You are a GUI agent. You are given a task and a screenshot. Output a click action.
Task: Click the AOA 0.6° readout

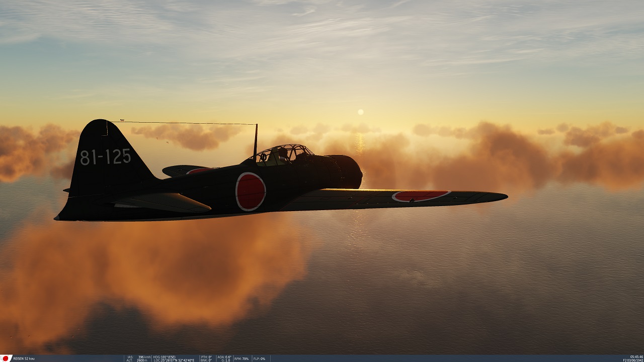(x=224, y=357)
